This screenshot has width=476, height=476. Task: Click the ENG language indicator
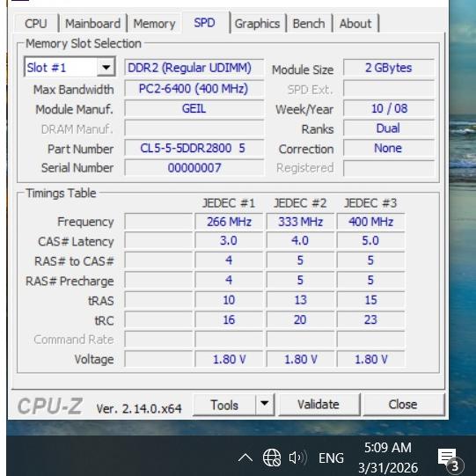331,458
